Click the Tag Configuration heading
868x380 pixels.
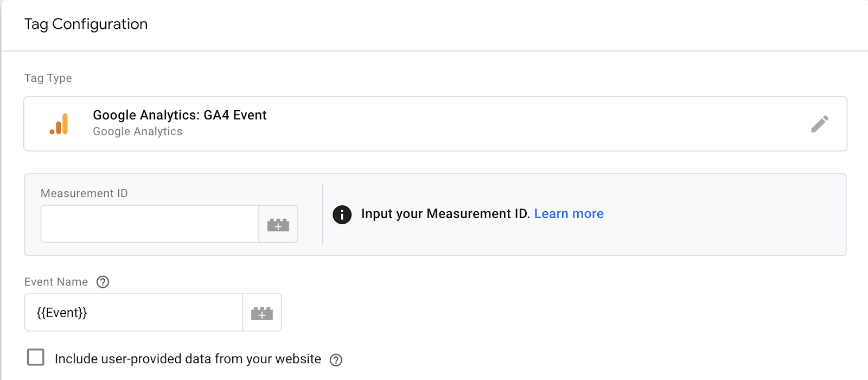click(x=86, y=24)
